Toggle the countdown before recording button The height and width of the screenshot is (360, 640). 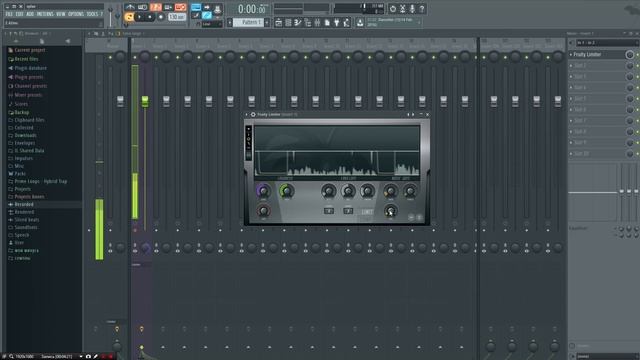155,7
